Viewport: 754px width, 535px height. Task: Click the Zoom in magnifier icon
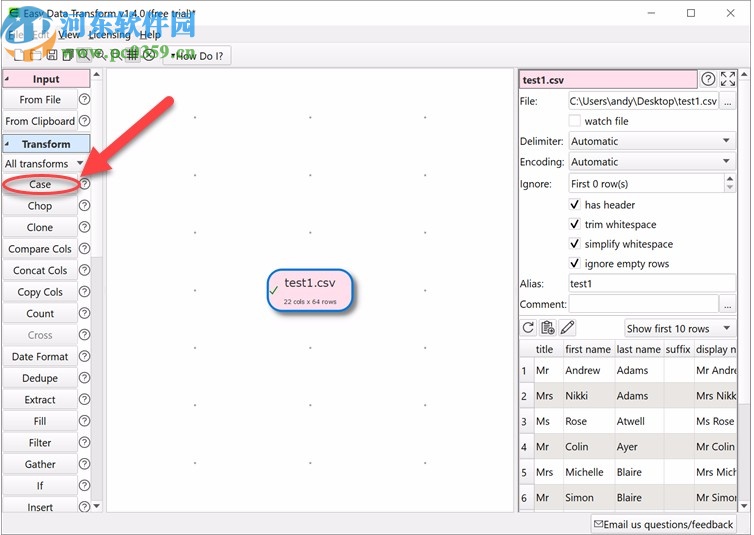100,55
